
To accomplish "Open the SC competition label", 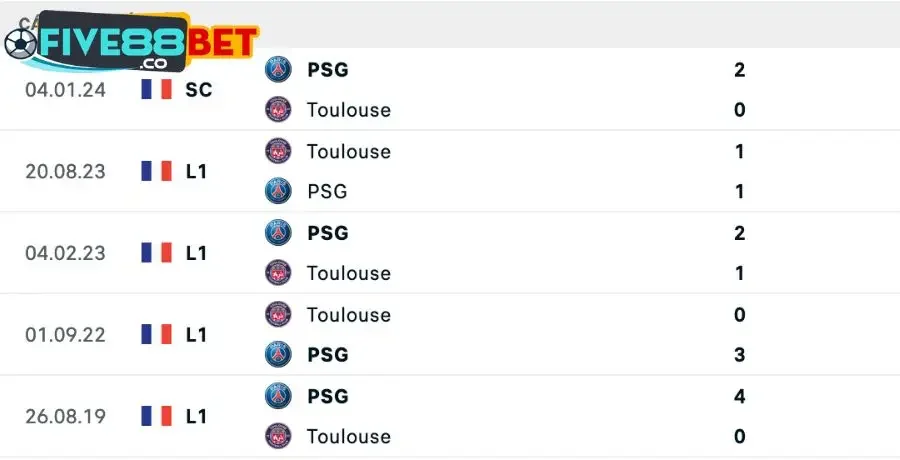I will coord(199,90).
